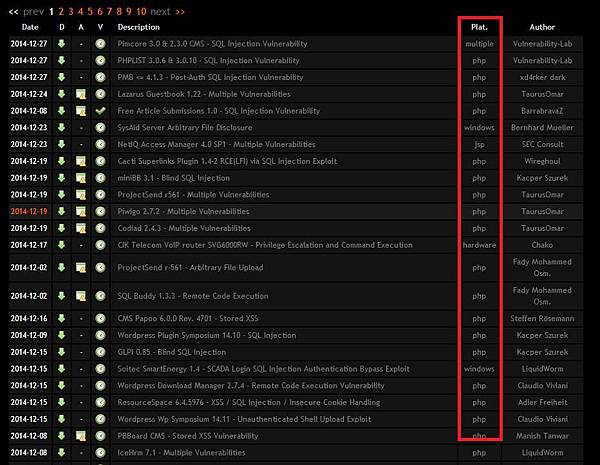The width and height of the screenshot is (600, 465).
Task: Jump to page 10 of results
Action: pyautogui.click(x=141, y=12)
